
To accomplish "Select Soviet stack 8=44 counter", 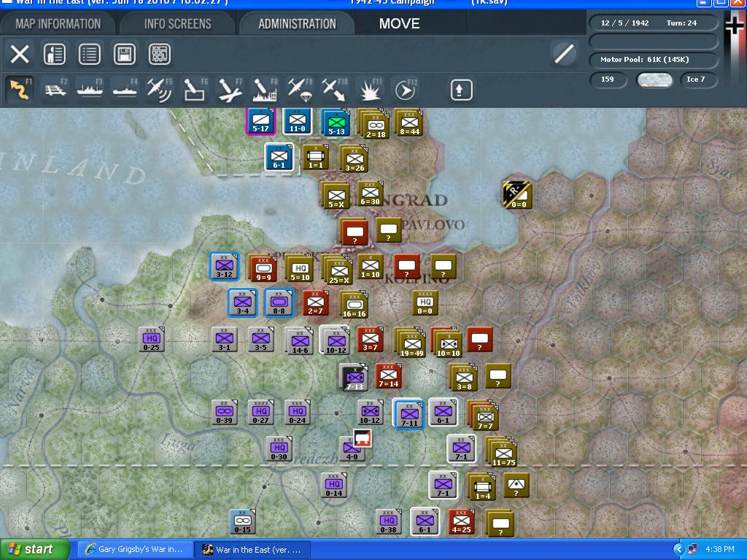I will pos(409,122).
